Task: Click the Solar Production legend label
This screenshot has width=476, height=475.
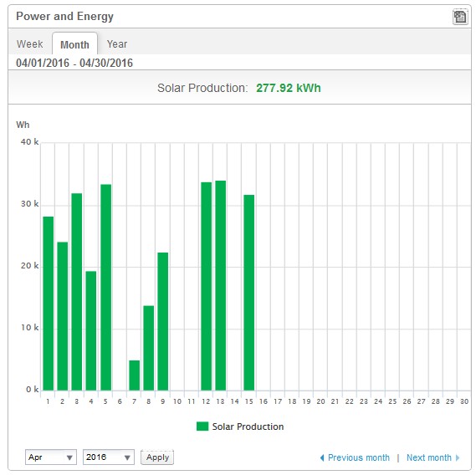Action: (248, 426)
